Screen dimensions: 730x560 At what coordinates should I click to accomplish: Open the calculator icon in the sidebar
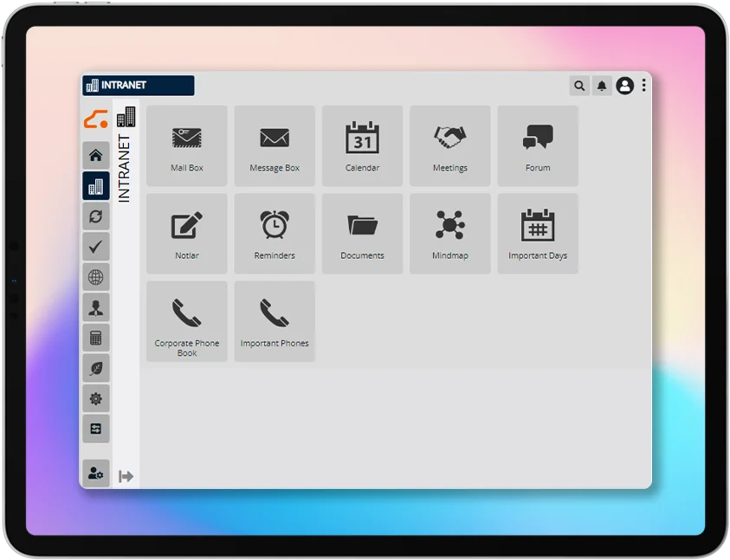pos(95,337)
